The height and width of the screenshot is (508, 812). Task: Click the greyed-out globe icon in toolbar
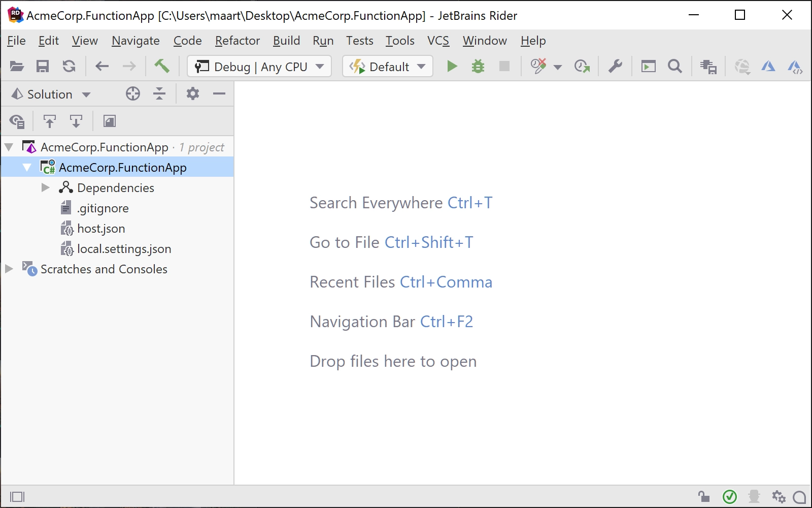tap(742, 67)
